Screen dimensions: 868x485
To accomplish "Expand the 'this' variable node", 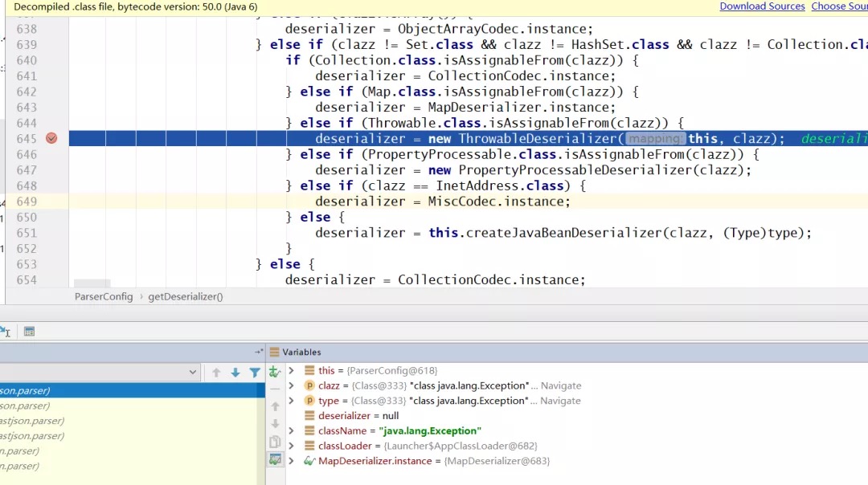I will pyautogui.click(x=292, y=371).
